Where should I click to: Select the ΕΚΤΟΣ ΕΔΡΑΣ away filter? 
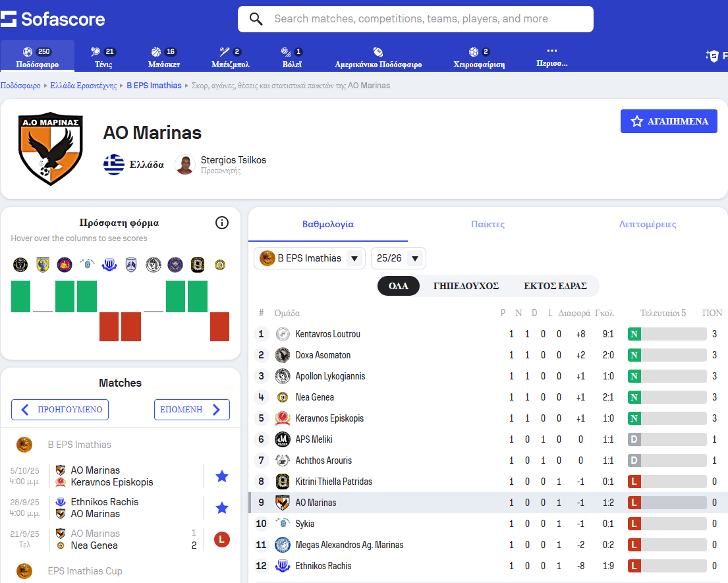point(555,286)
